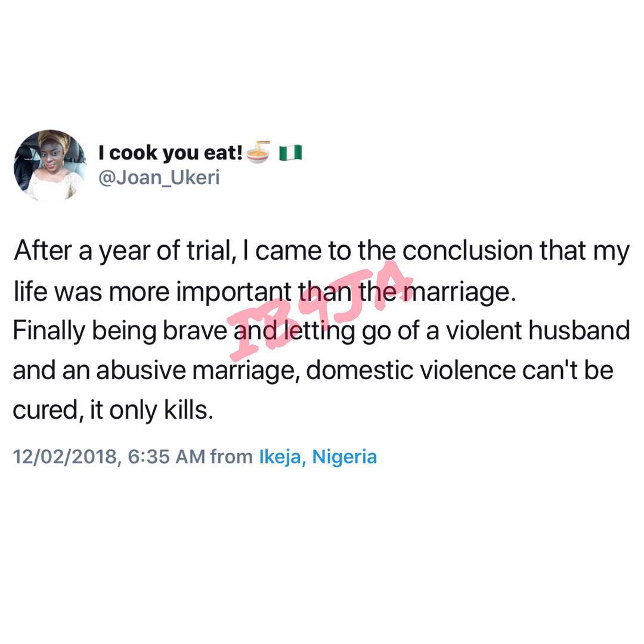Click the last line "cured, it only kills."

tap(112, 410)
